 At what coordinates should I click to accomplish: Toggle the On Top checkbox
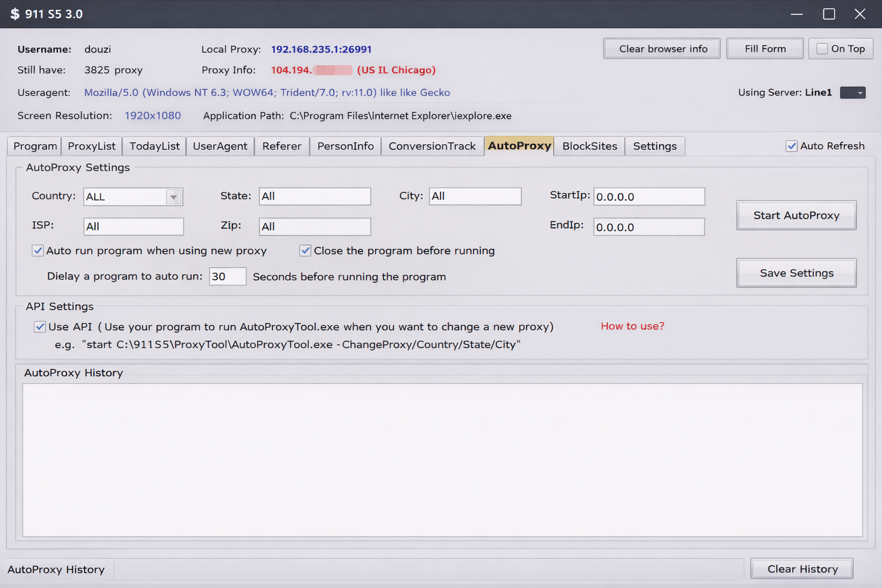822,49
